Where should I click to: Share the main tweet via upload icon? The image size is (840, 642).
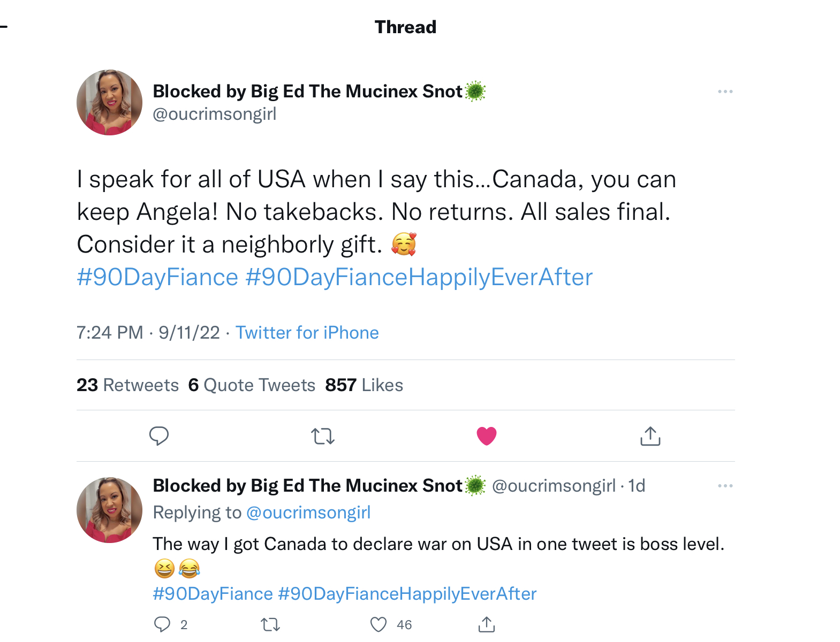click(650, 437)
